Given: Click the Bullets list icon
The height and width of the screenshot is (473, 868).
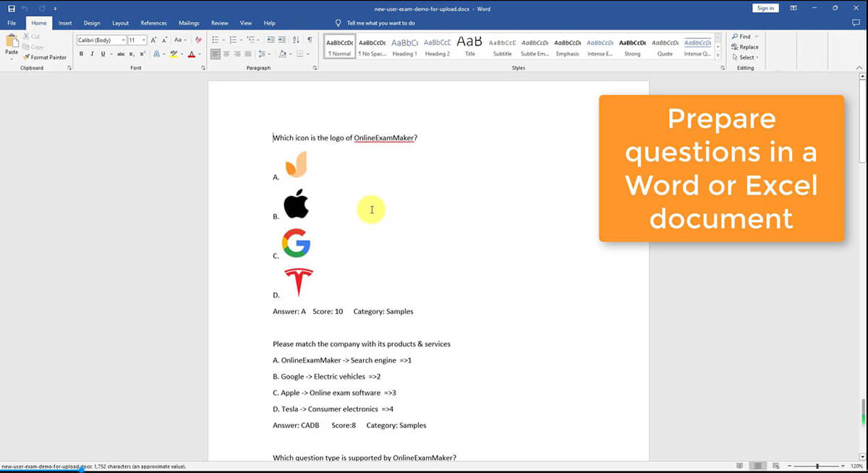Looking at the screenshot, I should (216, 40).
